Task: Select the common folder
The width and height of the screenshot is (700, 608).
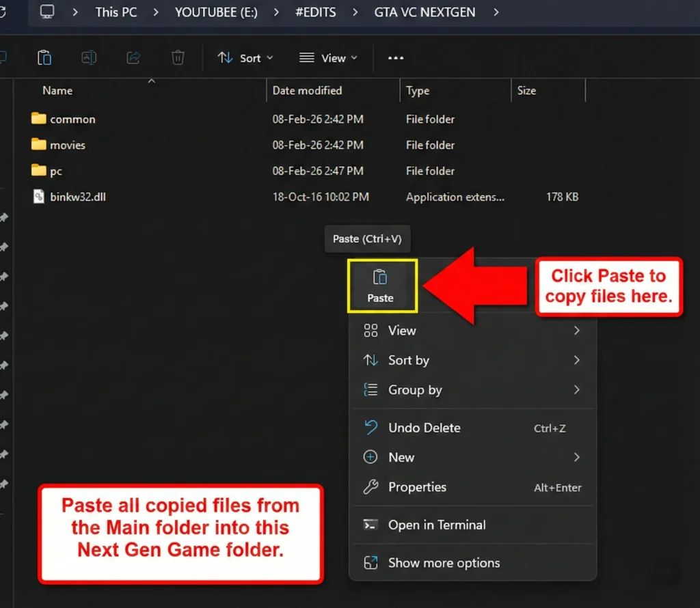Action: click(72, 120)
